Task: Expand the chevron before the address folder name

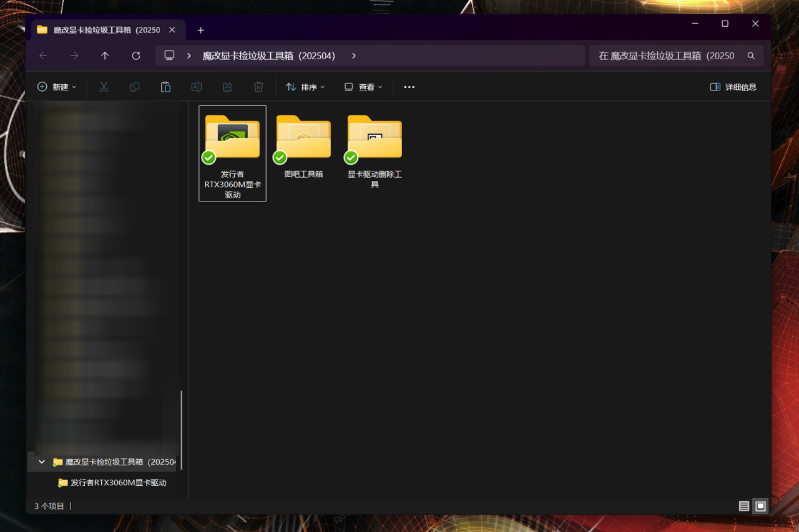Action: point(189,56)
